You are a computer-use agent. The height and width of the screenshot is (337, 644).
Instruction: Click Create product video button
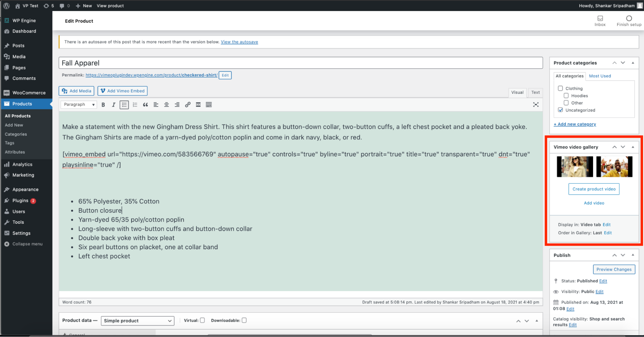coord(594,189)
